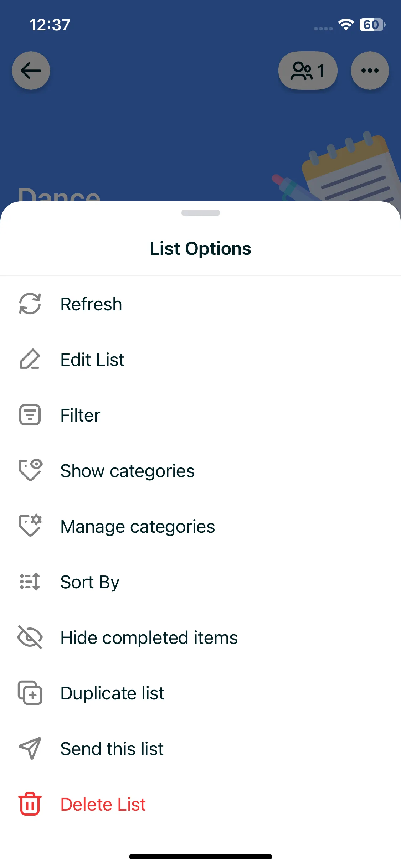Open the shared members button showing 1
The width and height of the screenshot is (401, 868).
coord(308,71)
